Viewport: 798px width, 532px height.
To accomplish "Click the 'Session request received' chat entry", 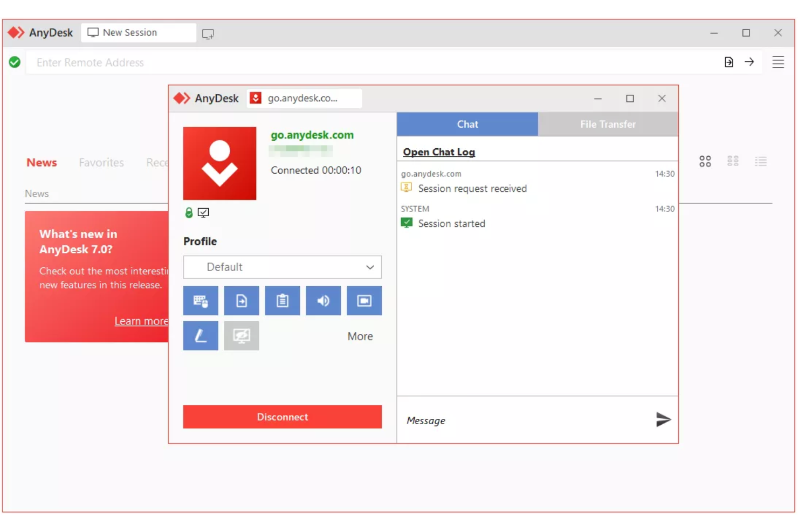I will click(x=472, y=189).
